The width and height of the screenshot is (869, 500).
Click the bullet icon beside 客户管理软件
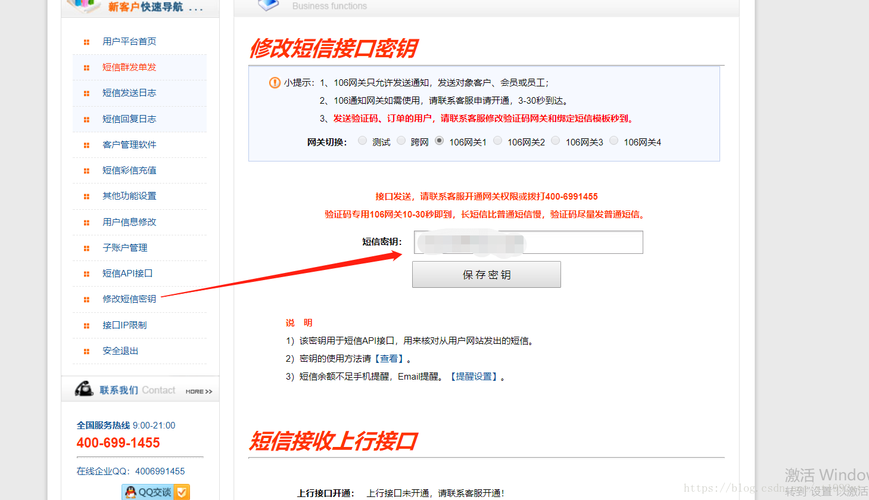point(86,145)
